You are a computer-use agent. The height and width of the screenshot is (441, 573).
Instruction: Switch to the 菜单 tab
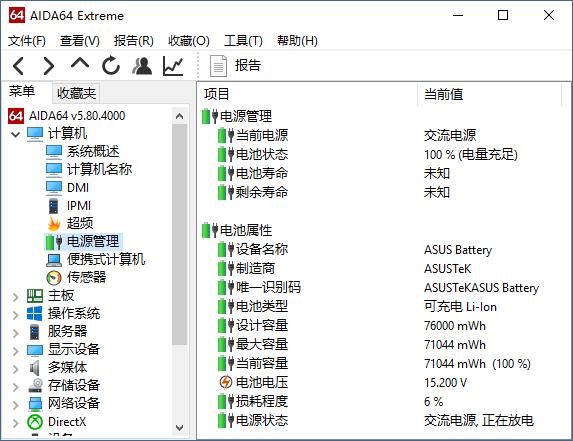pos(22,91)
